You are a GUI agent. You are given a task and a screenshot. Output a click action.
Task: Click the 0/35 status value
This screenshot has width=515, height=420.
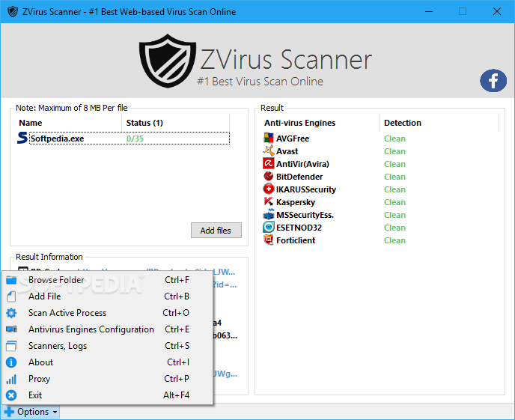tap(135, 139)
